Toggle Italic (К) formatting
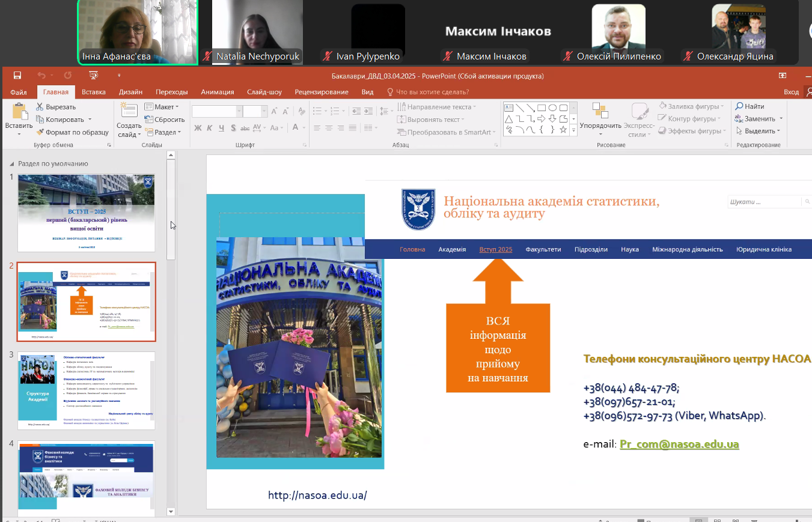The image size is (812, 522). 210,128
